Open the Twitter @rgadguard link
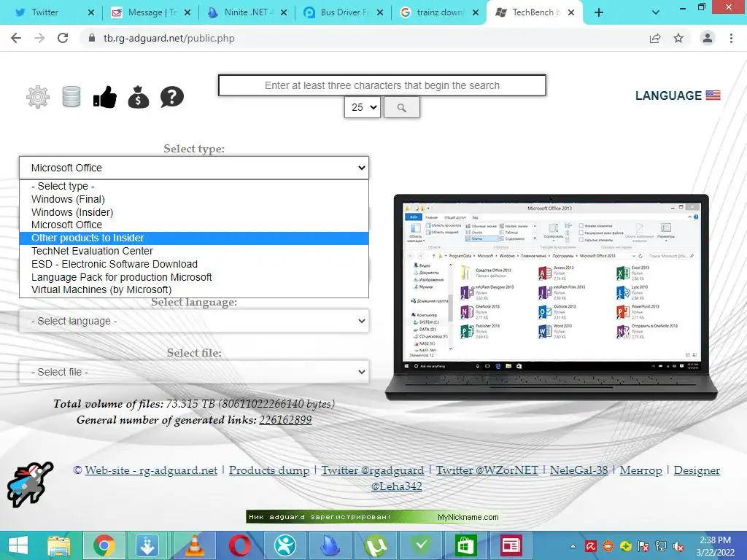Image resolution: width=747 pixels, height=560 pixels. 373,470
